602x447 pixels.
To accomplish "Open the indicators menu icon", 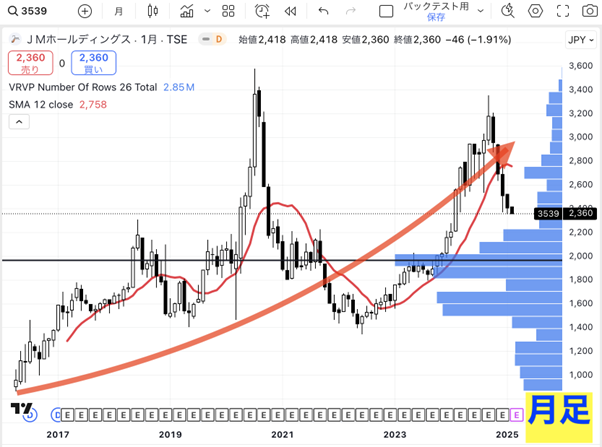I will click(x=187, y=11).
